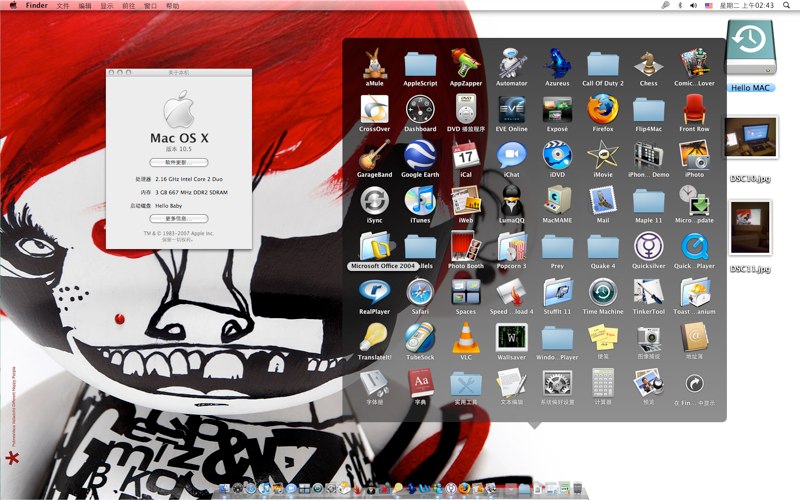Open the 计算器 calculator icon
The width and height of the screenshot is (800, 500).
(603, 384)
